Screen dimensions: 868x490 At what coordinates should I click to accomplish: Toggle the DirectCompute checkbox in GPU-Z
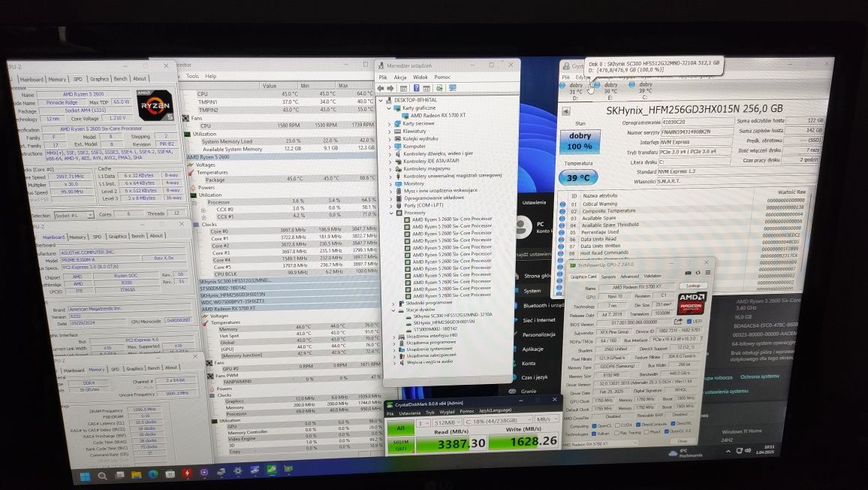[637, 425]
